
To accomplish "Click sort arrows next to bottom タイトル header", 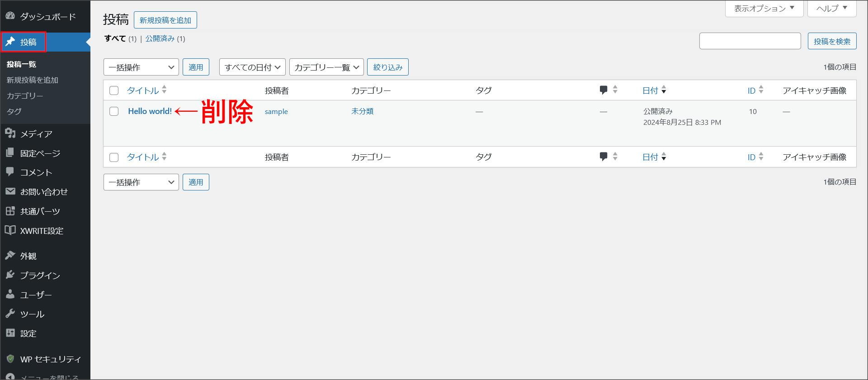I will 164,157.
